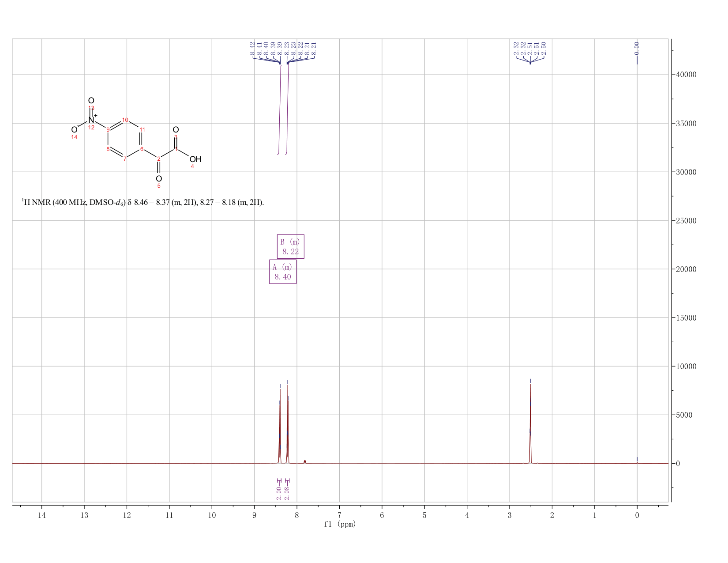Click y-axis label 35000
This screenshot has width=728, height=563.
(686, 123)
